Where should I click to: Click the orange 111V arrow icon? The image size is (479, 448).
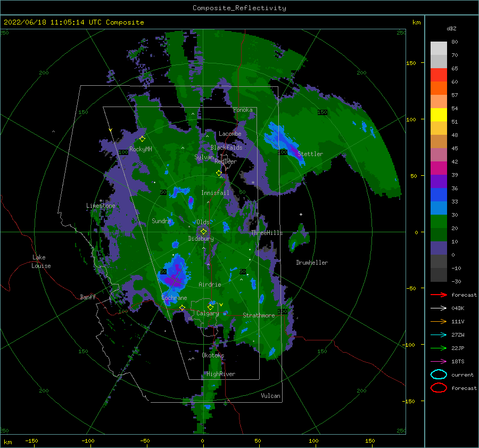click(439, 321)
